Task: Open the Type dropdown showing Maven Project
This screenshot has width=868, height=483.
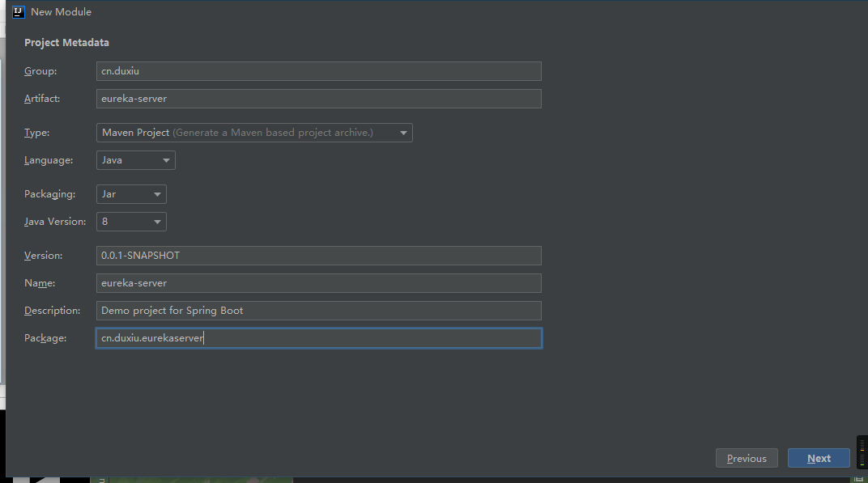Action: tap(254, 133)
